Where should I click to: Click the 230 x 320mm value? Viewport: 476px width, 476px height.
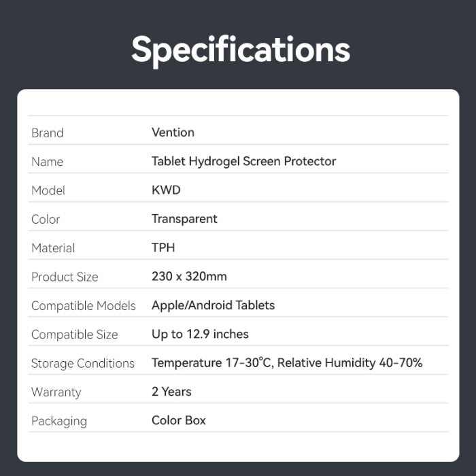[x=189, y=276]
